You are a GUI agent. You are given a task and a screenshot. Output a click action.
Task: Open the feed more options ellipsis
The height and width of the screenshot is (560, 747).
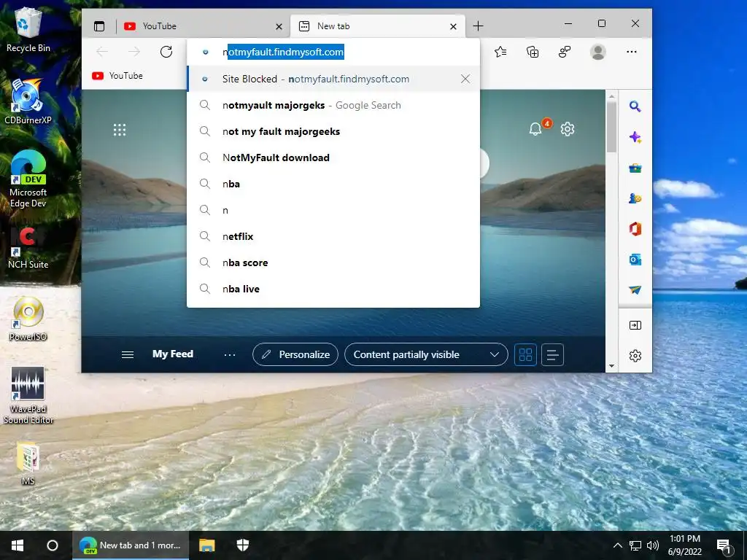pos(230,355)
